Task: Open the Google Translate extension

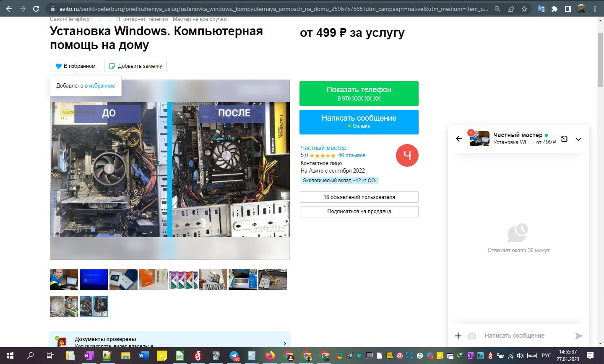Action: tap(541, 9)
